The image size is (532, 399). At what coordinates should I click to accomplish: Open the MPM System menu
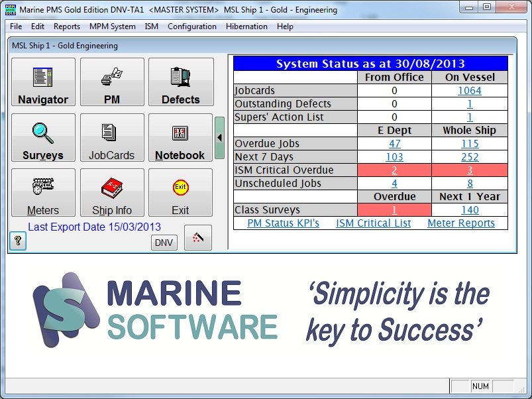point(113,27)
